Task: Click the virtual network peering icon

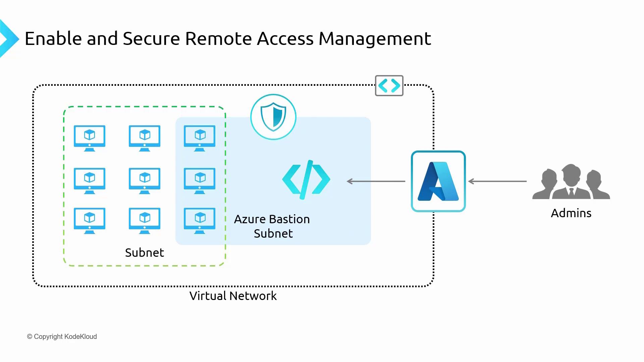Action: (389, 86)
